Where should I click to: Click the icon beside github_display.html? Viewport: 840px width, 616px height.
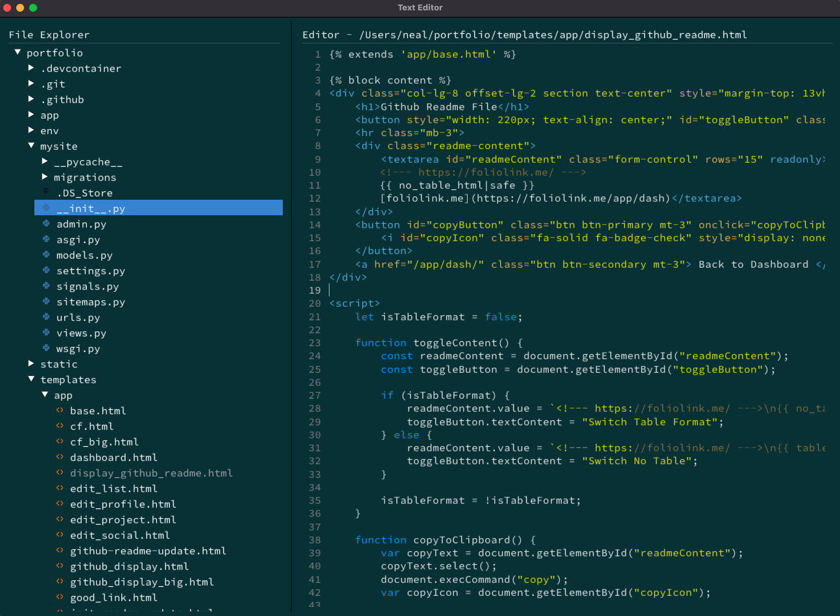tap(59, 566)
